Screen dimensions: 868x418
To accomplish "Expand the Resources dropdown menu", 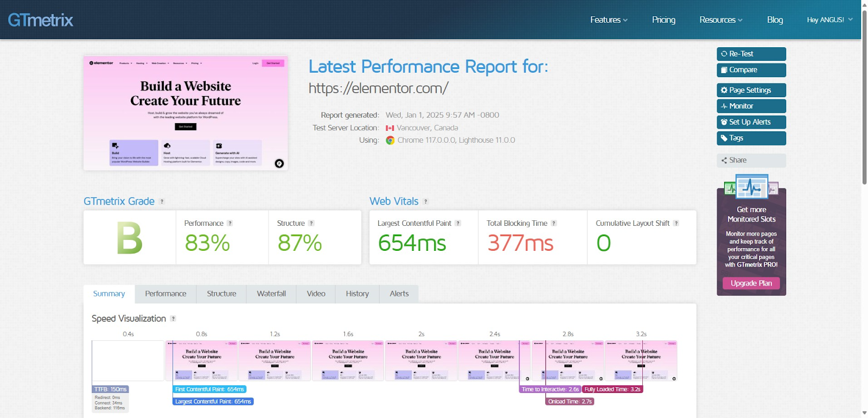I will tap(721, 20).
